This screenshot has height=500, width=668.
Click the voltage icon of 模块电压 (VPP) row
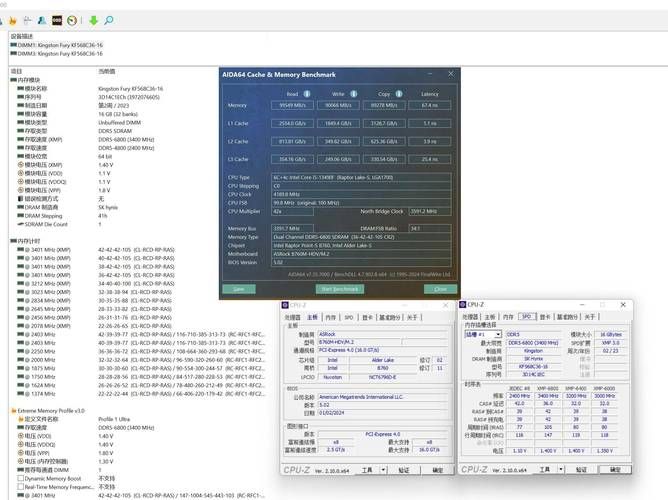pos(20,190)
